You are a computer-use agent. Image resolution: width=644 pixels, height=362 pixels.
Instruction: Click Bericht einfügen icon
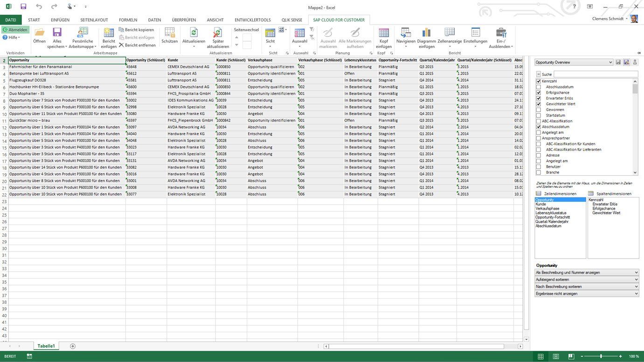pos(109,33)
